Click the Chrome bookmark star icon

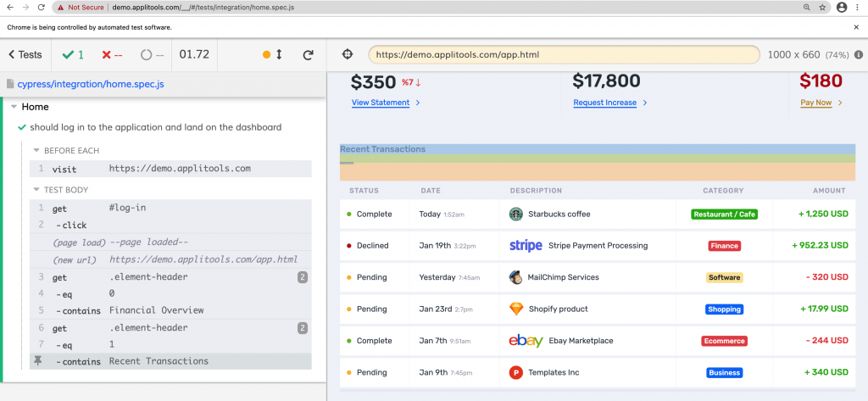(x=822, y=7)
